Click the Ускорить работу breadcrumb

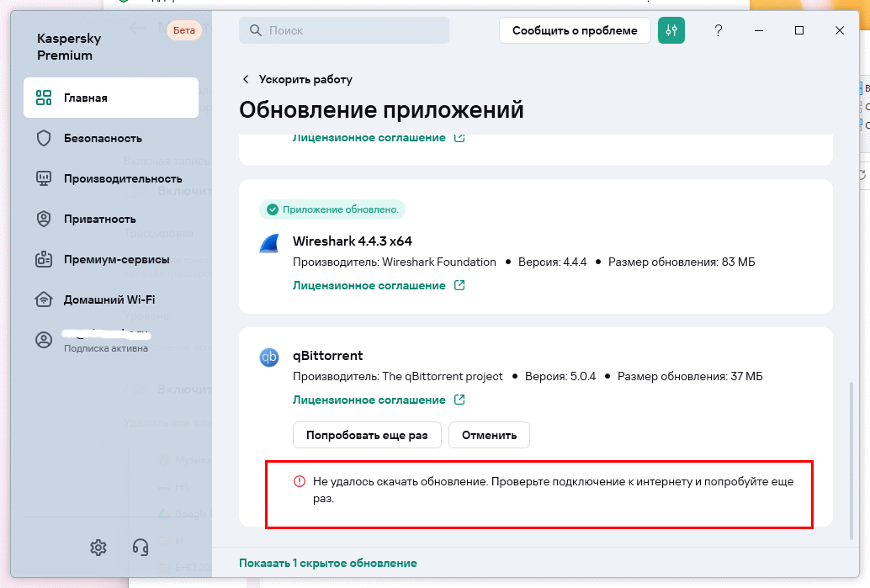pos(305,79)
